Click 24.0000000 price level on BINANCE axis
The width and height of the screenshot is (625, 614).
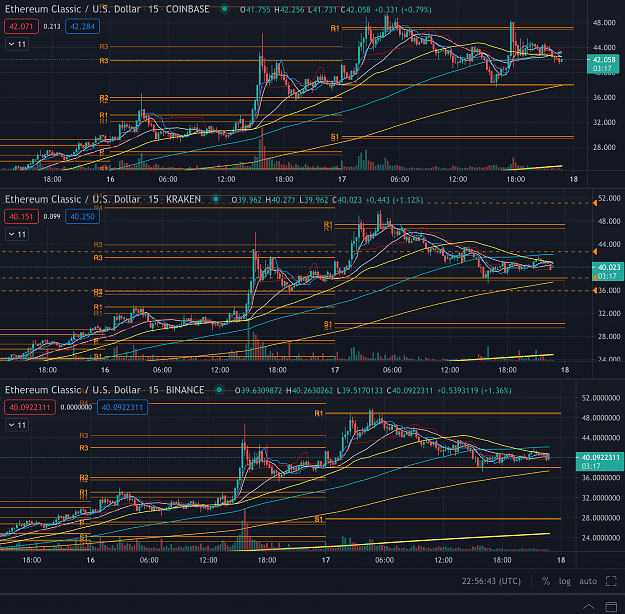point(601,538)
